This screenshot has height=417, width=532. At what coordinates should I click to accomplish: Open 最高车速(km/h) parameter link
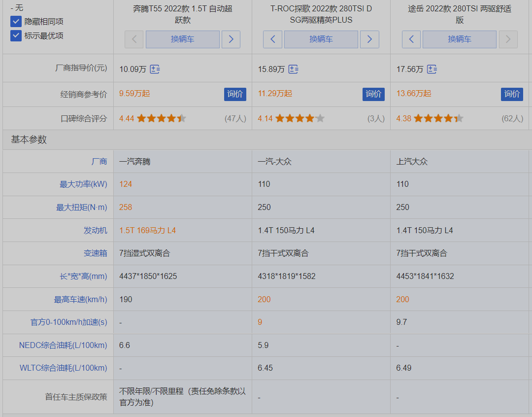click(80, 299)
